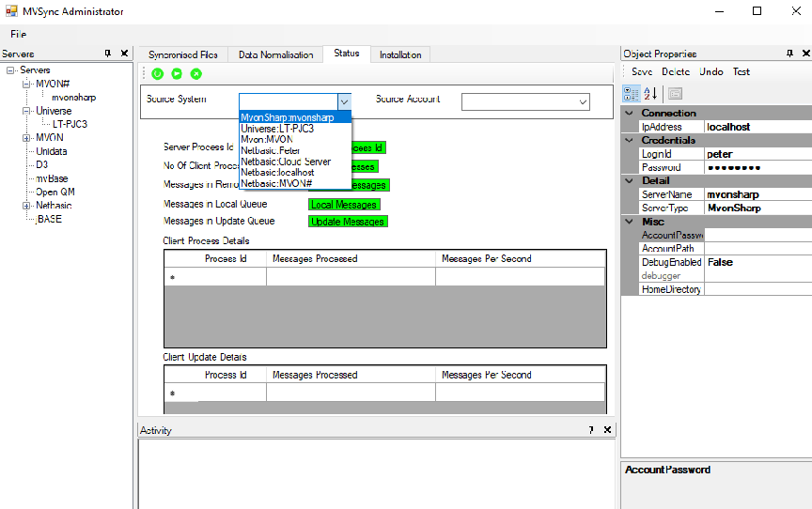Image resolution: width=812 pixels, height=509 pixels.
Task: Click the green play/start icon
Action: (177, 74)
